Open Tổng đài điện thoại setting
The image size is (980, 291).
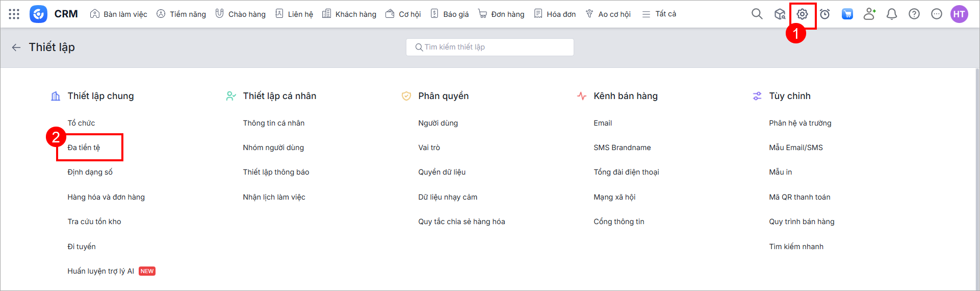(626, 172)
